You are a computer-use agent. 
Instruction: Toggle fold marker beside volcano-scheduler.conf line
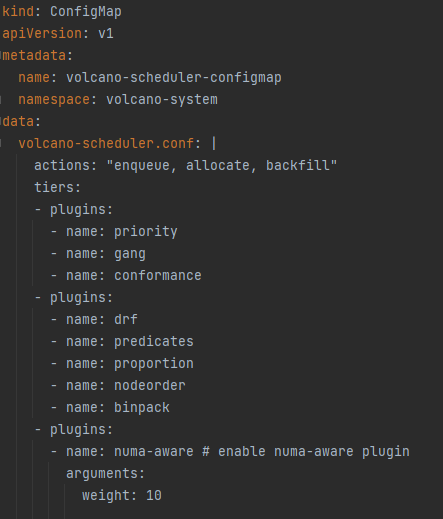[1, 143]
